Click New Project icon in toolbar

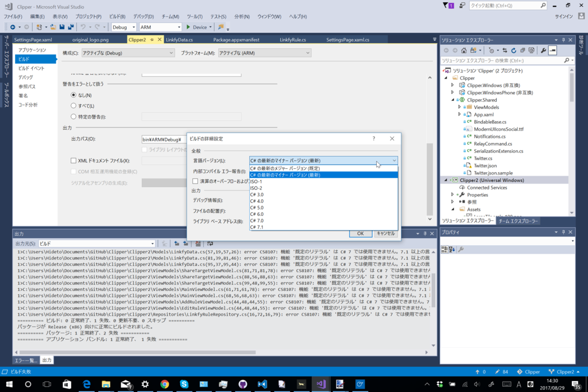tap(39, 27)
